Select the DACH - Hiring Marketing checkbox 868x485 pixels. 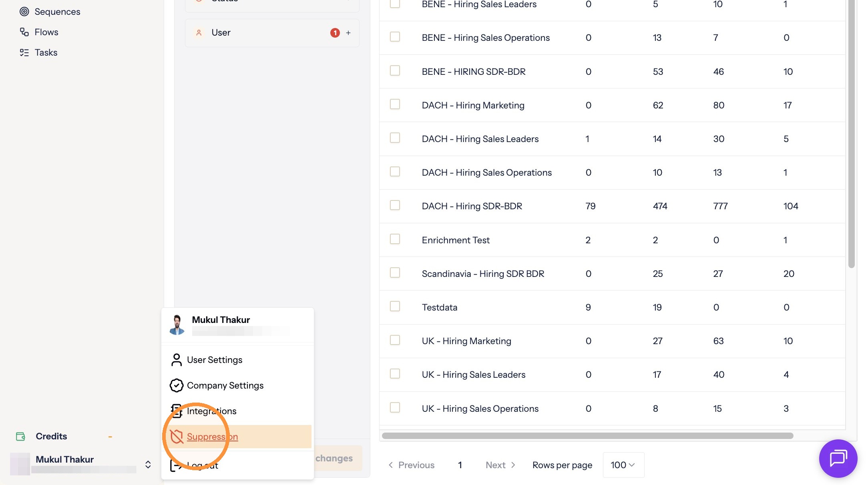pyautogui.click(x=395, y=104)
